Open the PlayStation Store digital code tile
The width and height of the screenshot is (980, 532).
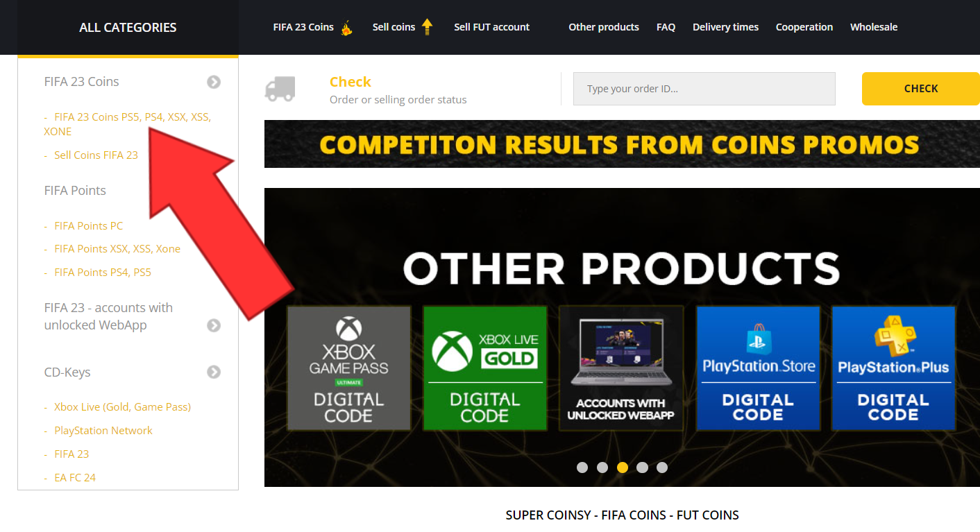(758, 368)
